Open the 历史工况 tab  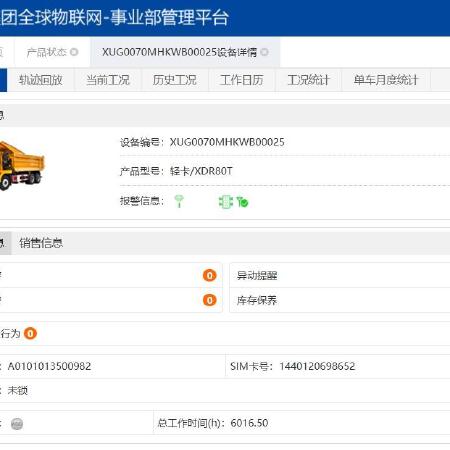175,80
